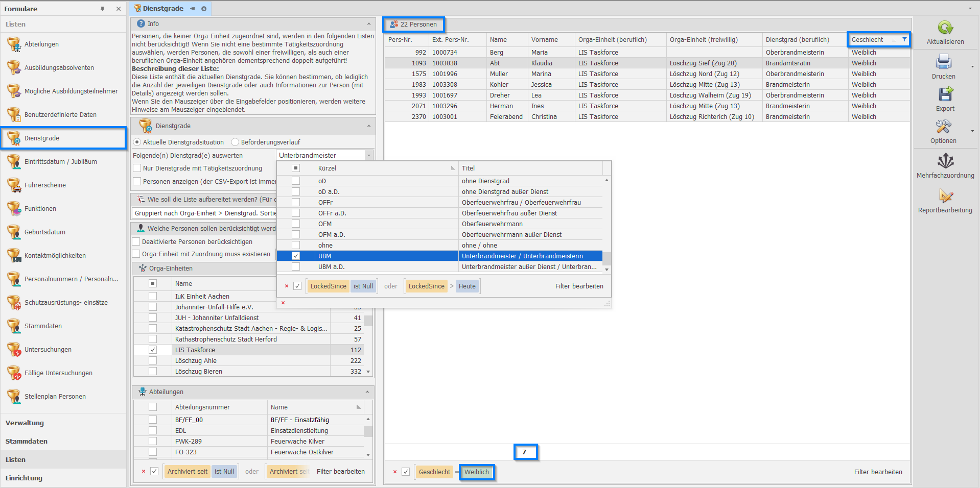Click the Aktualisieren refresh icon
Image resolution: width=980 pixels, height=488 pixels.
[945, 28]
